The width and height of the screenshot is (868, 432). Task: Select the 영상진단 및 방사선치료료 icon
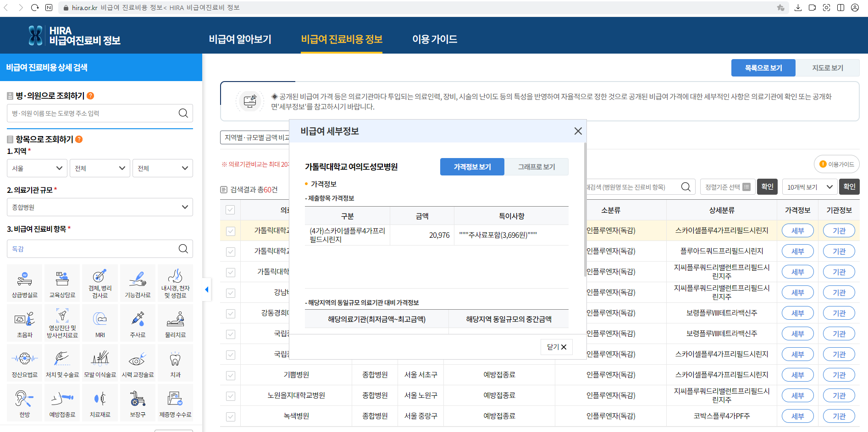click(x=62, y=323)
